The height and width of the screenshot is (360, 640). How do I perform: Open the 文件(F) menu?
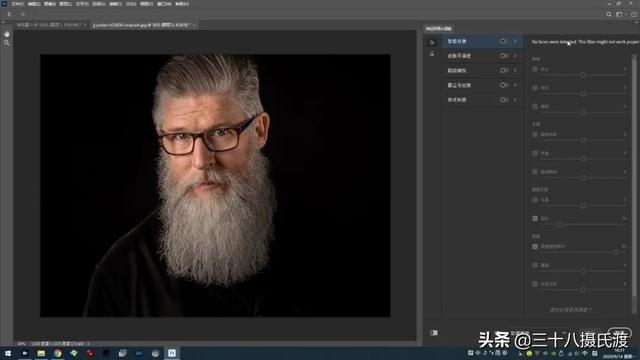tap(18, 4)
